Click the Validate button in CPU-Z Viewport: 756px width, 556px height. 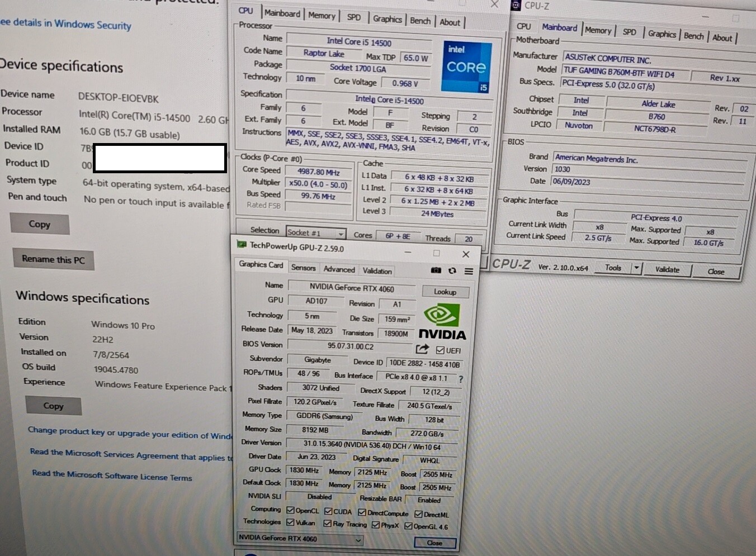(x=667, y=269)
